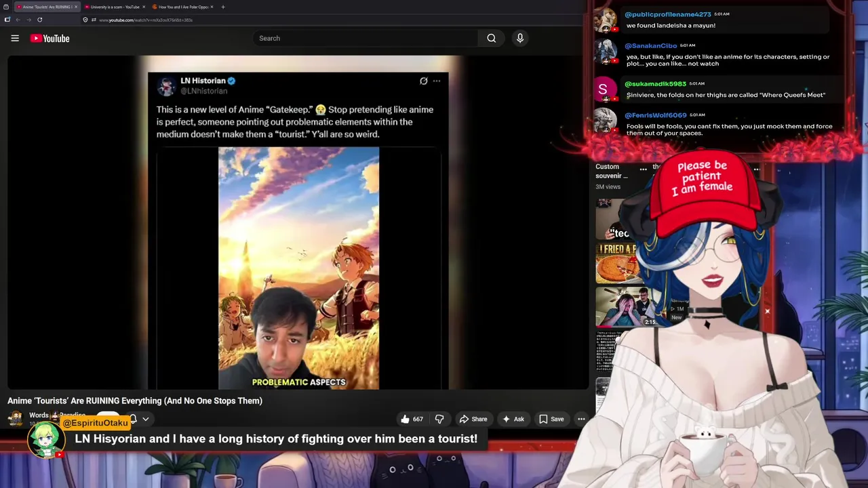Expand the notification bell dropdown chevron
This screenshot has width=868, height=488.
[145, 420]
